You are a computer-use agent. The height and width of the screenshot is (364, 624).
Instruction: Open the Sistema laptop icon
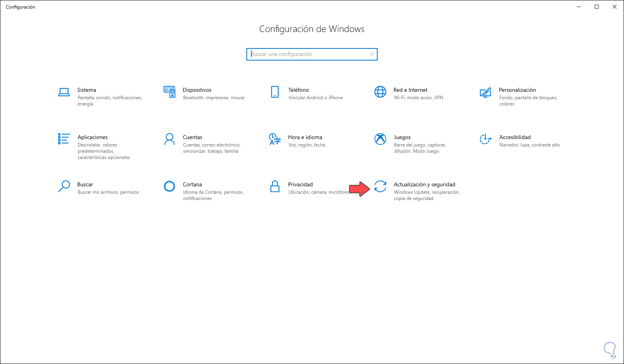point(64,92)
